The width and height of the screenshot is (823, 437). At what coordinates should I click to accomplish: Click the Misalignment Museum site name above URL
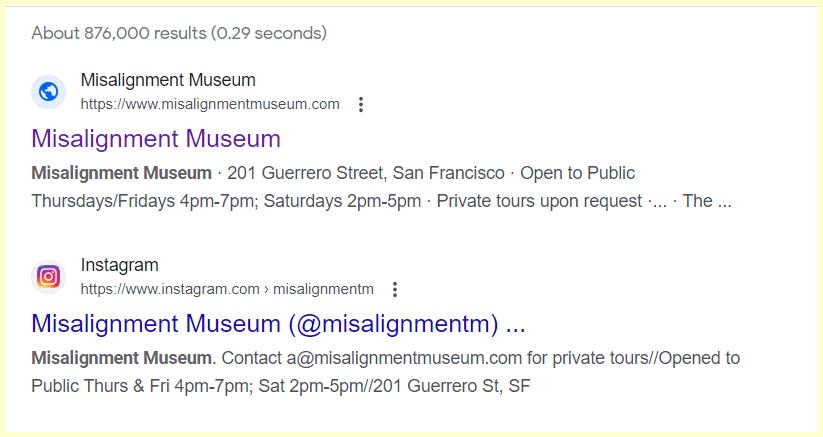pyautogui.click(x=168, y=80)
